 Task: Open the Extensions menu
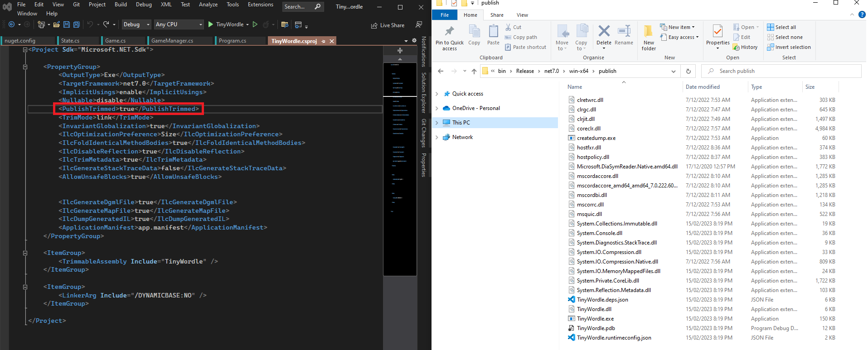(260, 5)
